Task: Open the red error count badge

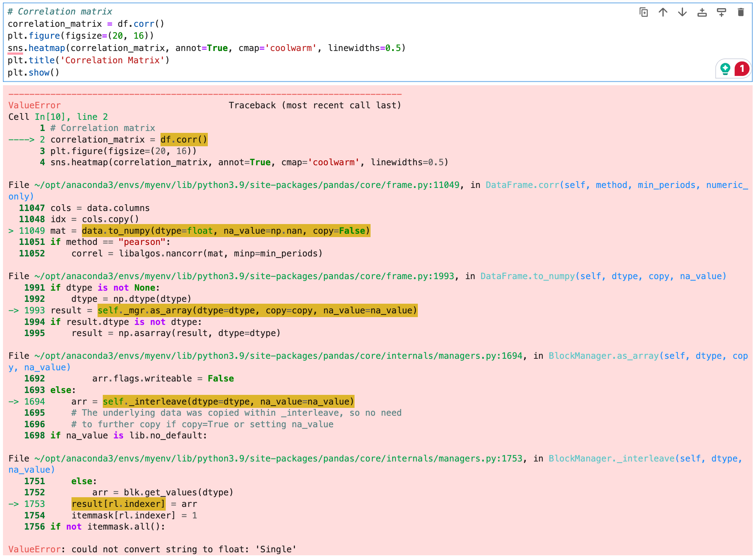Action: click(x=741, y=69)
